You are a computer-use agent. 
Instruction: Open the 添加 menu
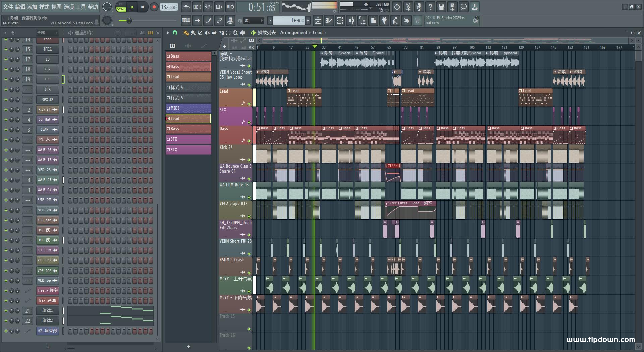click(x=32, y=7)
